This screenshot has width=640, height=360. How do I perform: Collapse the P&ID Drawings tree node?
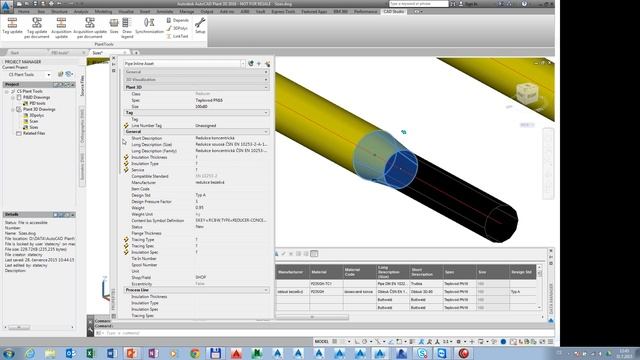click(13, 98)
